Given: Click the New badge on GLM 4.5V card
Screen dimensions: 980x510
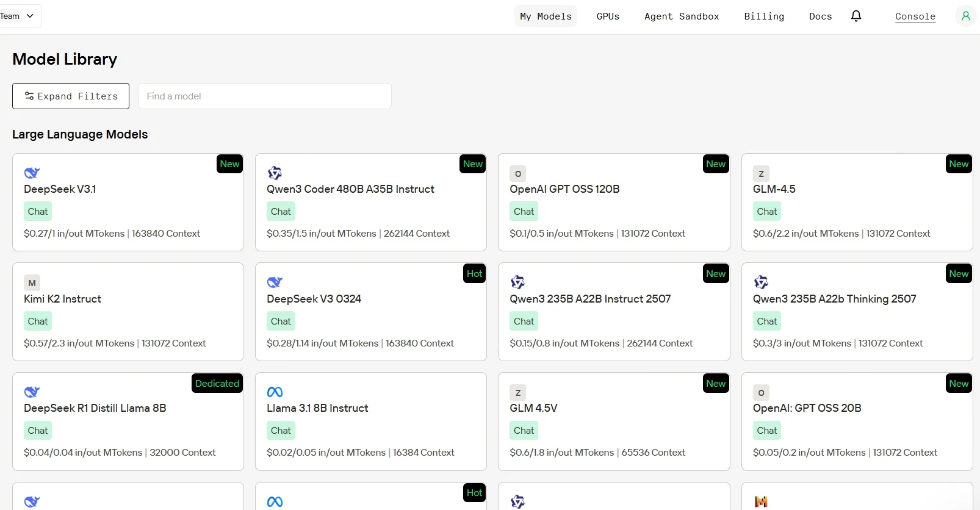Looking at the screenshot, I should coord(716,384).
